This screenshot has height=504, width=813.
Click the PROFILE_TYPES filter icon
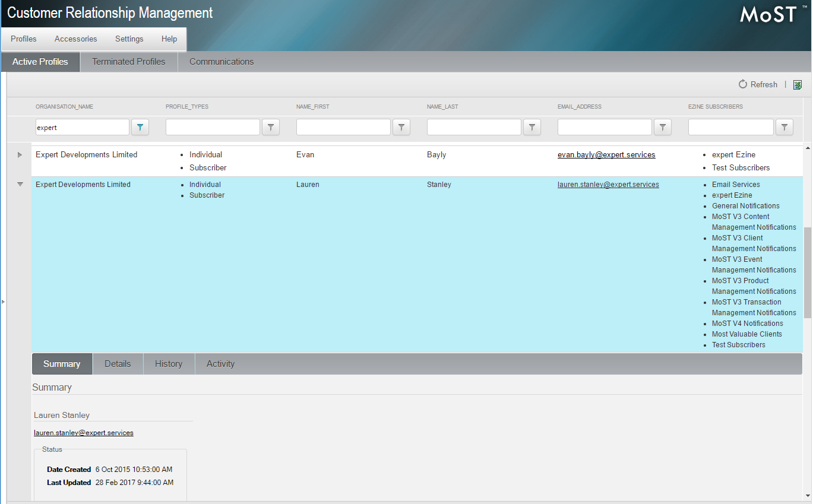[x=270, y=127]
